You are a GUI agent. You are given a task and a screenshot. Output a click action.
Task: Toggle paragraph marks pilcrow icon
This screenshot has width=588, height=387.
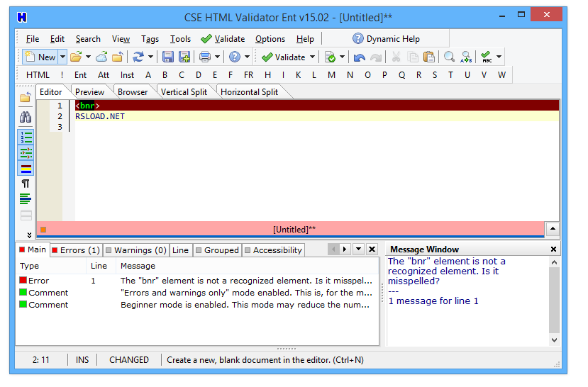(26, 184)
